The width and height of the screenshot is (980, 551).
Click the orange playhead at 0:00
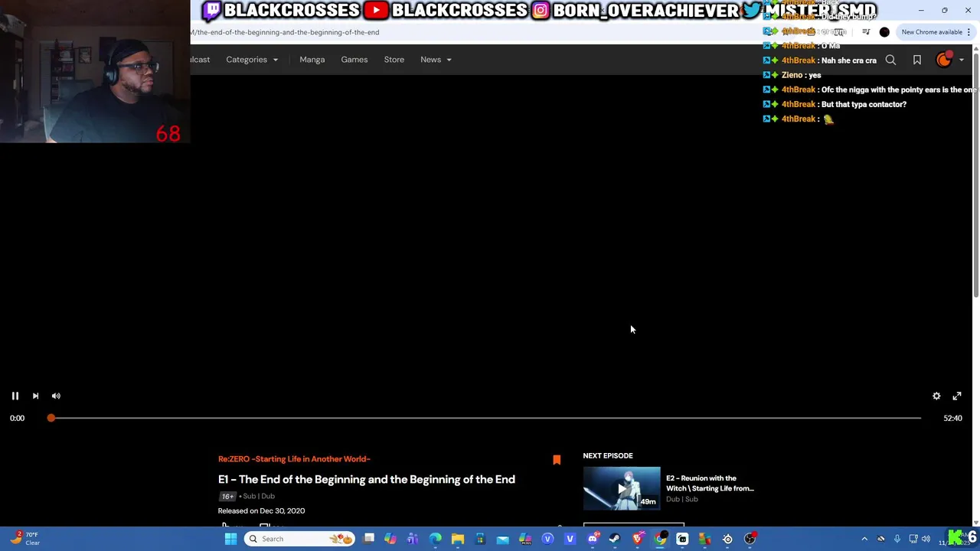51,418
